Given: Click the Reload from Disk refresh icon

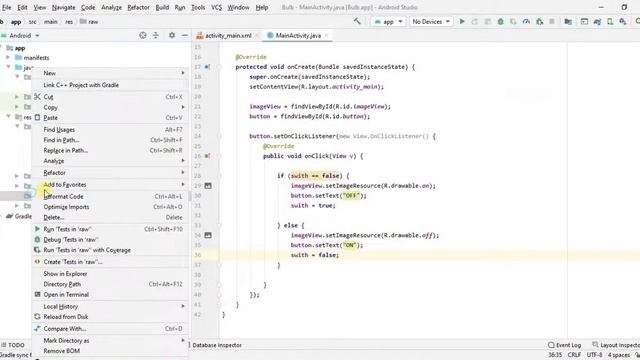Looking at the screenshot, I should [37, 317].
